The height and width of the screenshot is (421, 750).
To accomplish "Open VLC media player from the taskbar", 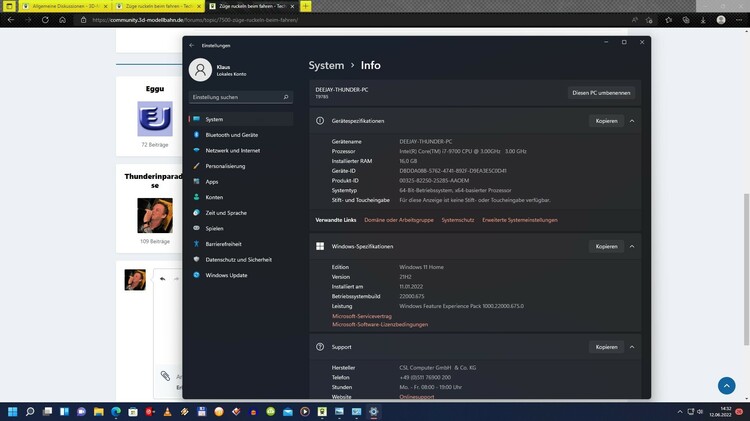I will (167, 411).
